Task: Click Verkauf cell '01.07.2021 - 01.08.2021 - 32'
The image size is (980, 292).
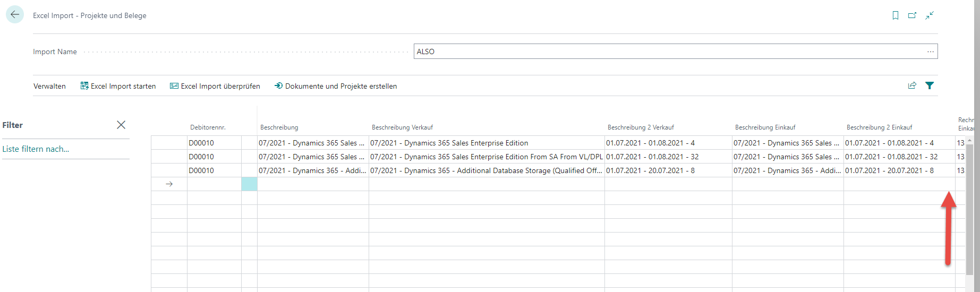Action: click(668, 157)
